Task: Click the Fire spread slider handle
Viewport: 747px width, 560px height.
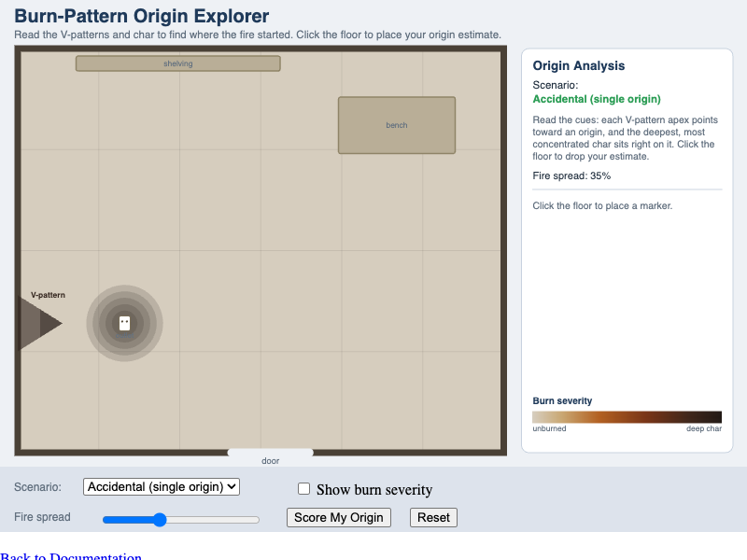Action: [x=160, y=520]
